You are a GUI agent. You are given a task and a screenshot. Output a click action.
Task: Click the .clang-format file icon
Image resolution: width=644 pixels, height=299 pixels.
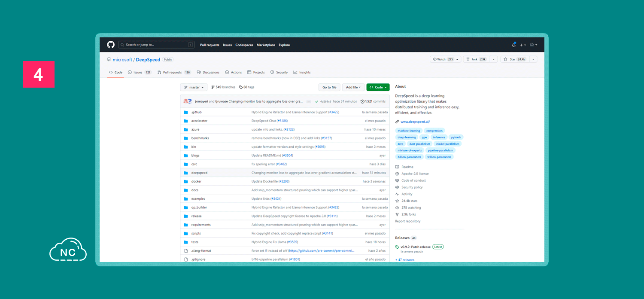(x=186, y=250)
